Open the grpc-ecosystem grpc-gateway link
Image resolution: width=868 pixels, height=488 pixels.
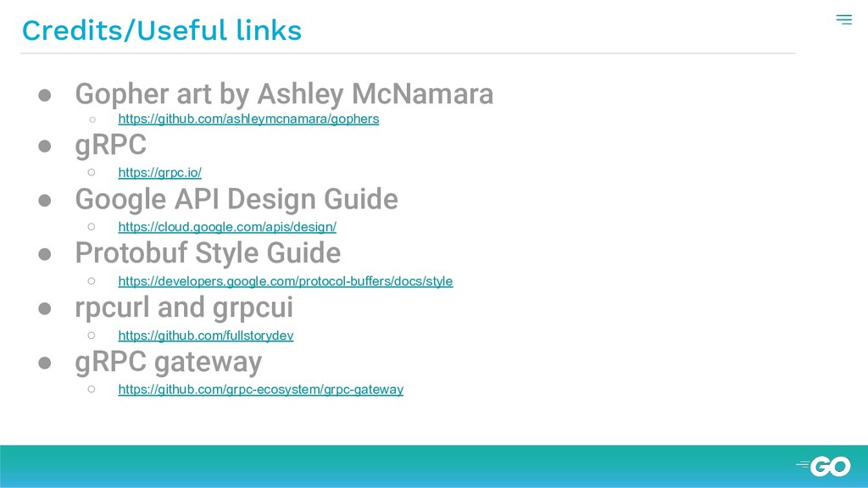click(260, 390)
